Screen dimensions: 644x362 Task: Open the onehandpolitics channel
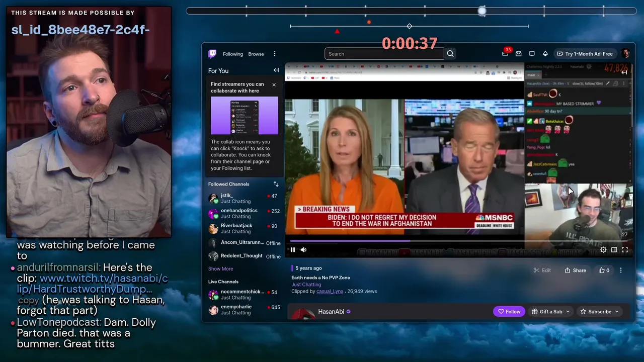coord(244,213)
